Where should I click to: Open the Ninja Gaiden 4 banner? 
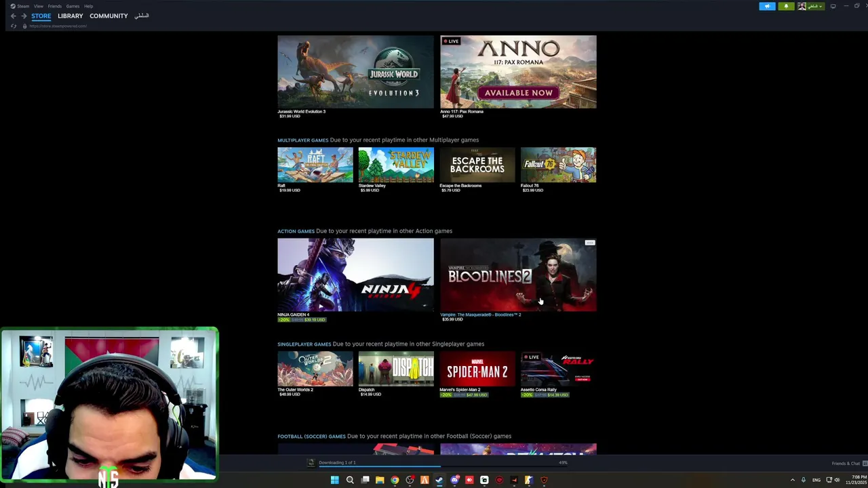[355, 274]
